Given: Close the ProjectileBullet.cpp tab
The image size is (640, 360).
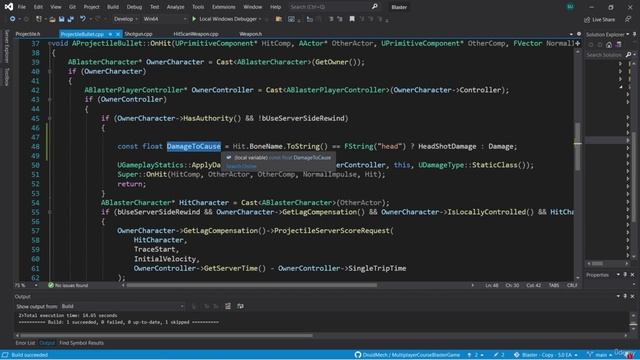Looking at the screenshot, I should [x=118, y=34].
